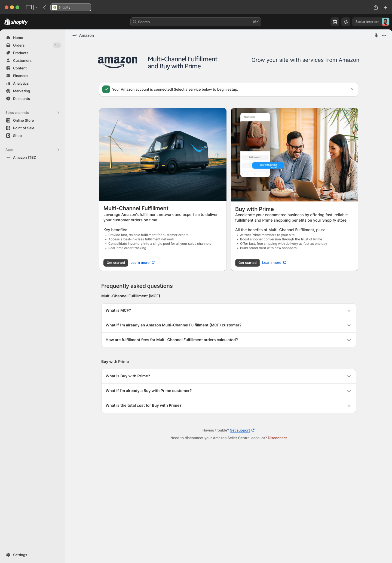
Task: Click the browser share icon
Action: coord(376,7)
